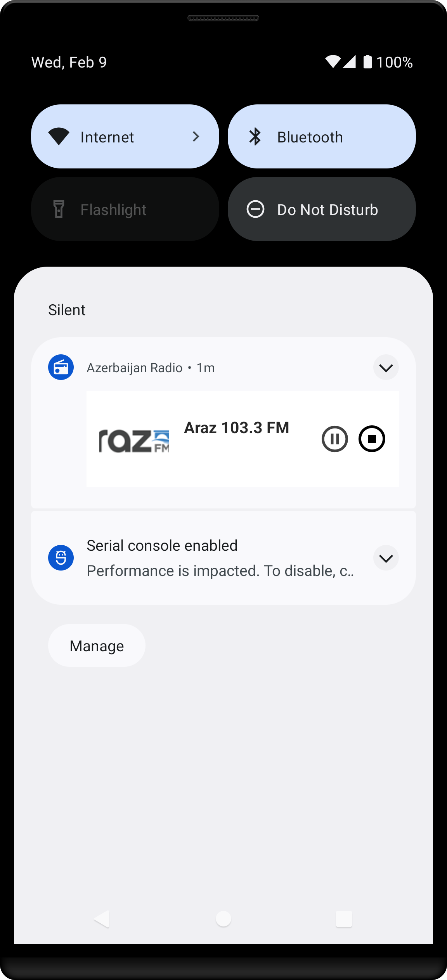The image size is (447, 980).
Task: Expand the Serial console enabled notification
Action: tap(386, 558)
